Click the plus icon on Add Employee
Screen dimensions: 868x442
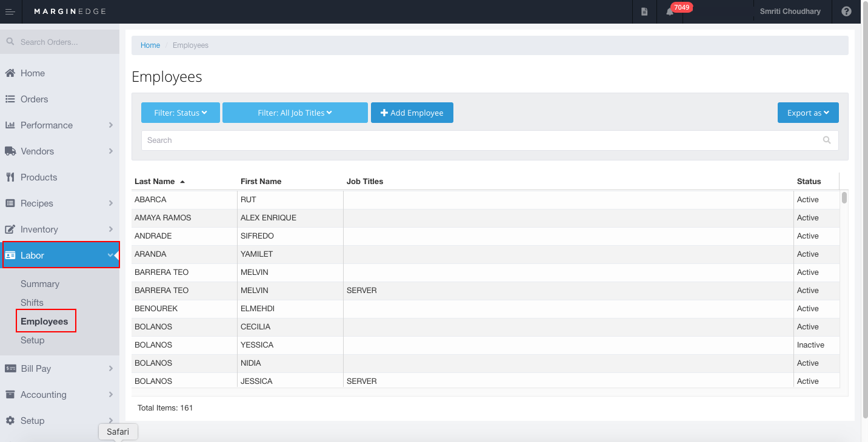pos(384,113)
